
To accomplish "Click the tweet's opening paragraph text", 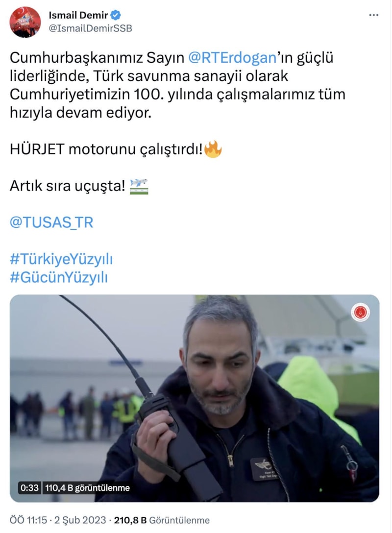I will pyautogui.click(x=177, y=85).
